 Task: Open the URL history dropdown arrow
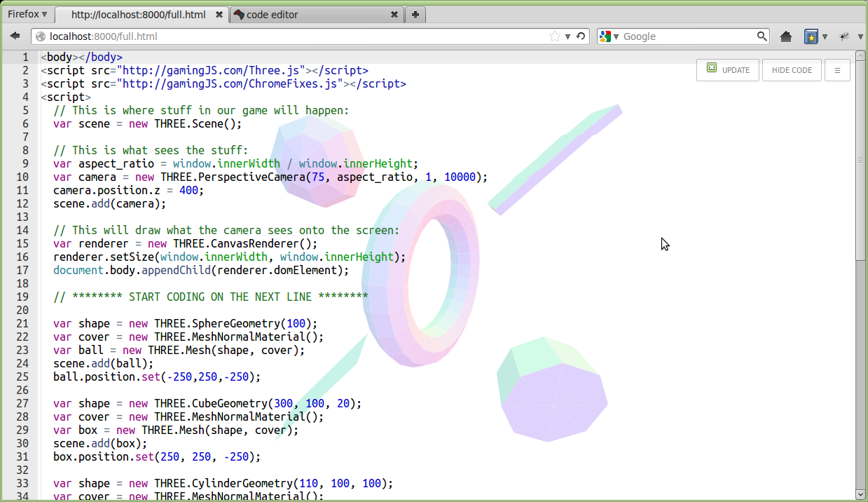point(568,36)
